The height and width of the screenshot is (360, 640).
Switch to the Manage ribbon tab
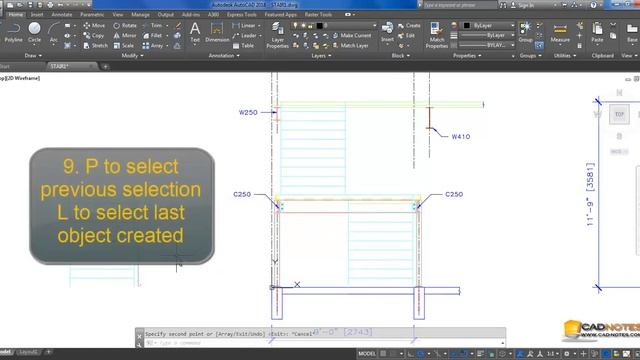pos(140,14)
